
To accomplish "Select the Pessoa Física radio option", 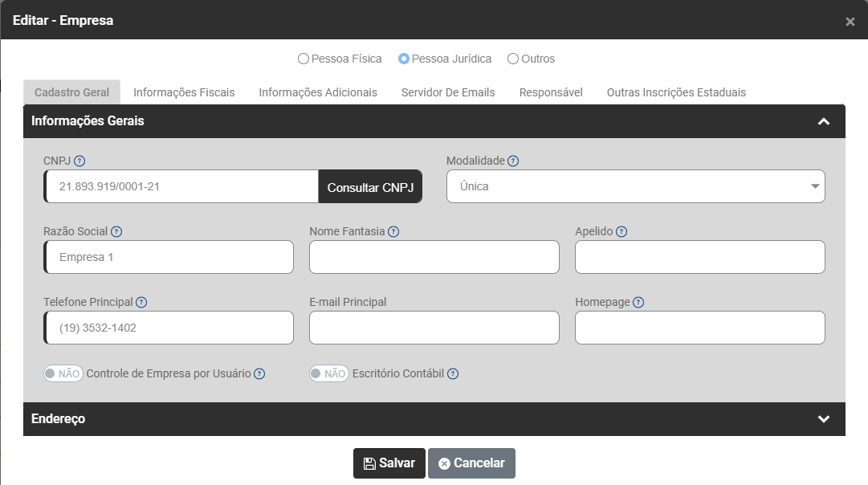I will [303, 59].
